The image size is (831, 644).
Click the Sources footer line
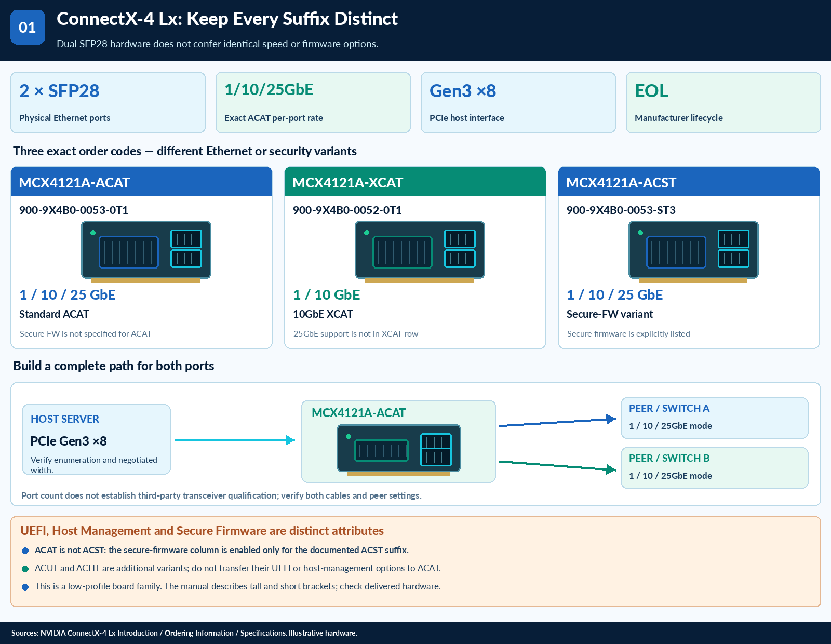click(x=184, y=633)
